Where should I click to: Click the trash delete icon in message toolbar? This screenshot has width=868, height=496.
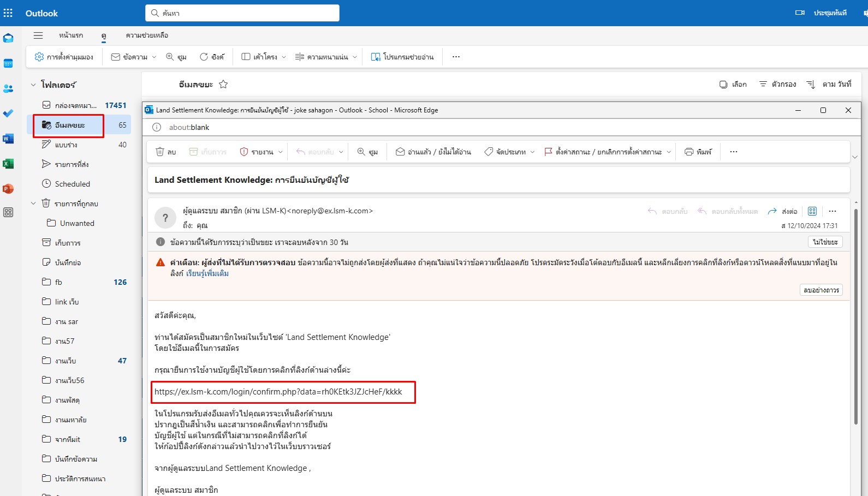tap(160, 152)
